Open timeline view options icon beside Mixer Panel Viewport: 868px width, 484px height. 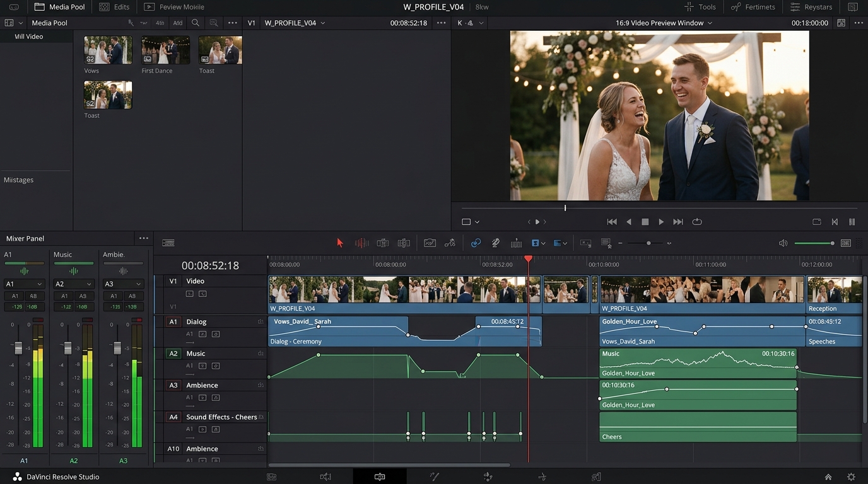(x=168, y=243)
